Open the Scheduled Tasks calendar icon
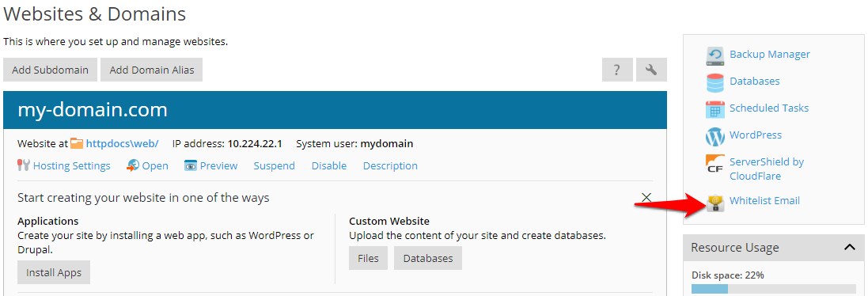868x296 pixels. pyautogui.click(x=715, y=109)
